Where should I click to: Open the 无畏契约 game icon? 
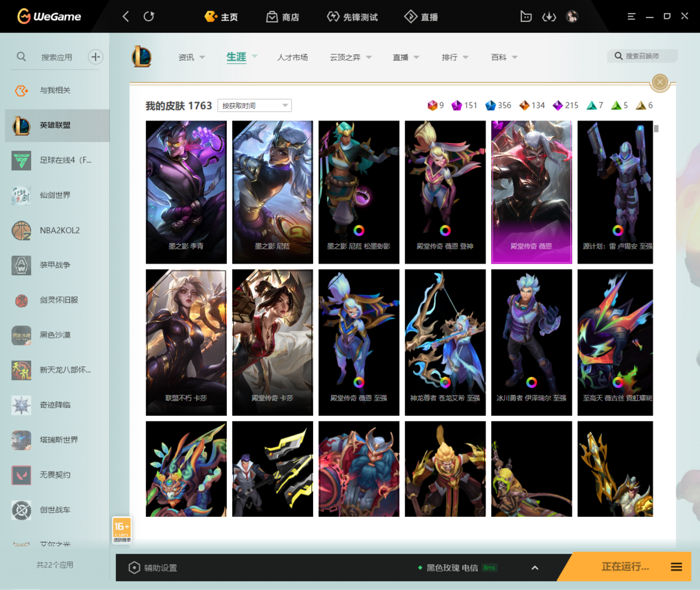point(21,475)
